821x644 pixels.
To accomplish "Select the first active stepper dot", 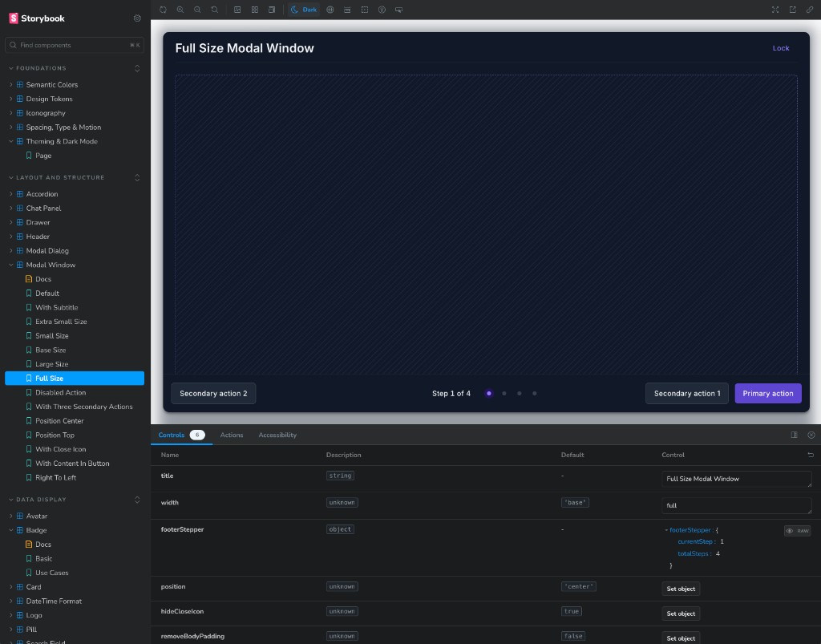I will [x=488, y=393].
